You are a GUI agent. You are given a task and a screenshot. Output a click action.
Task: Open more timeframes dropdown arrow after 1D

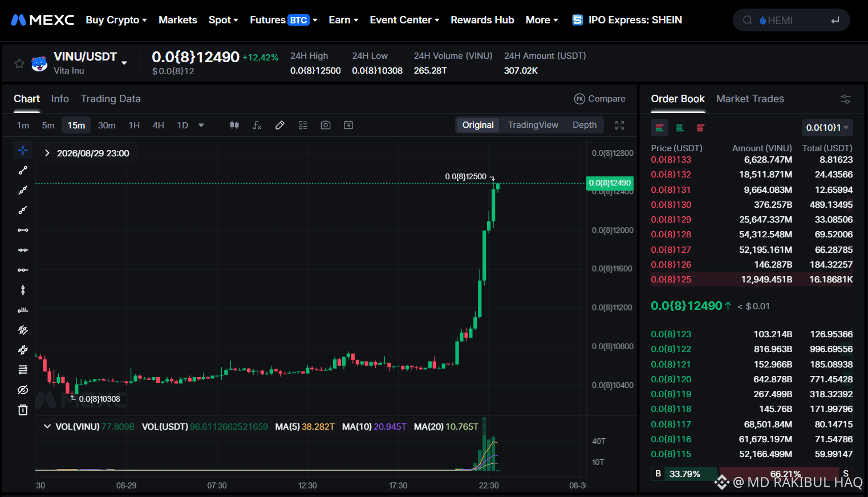pyautogui.click(x=201, y=126)
